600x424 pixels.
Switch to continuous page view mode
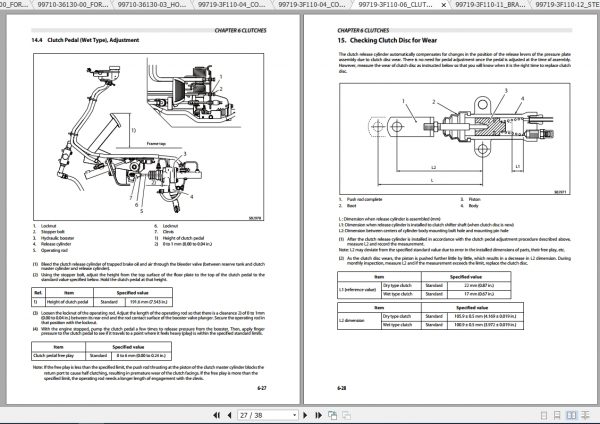[x=558, y=415]
